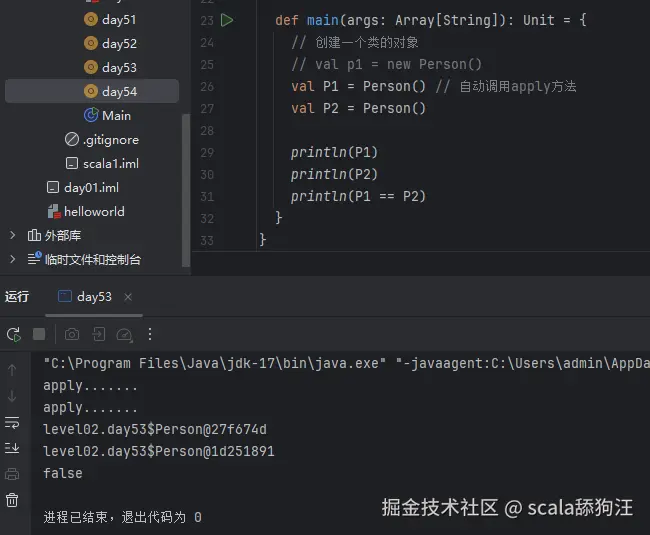Click the thread dump camera icon
The width and height of the screenshot is (650, 535).
pyautogui.click(x=72, y=334)
